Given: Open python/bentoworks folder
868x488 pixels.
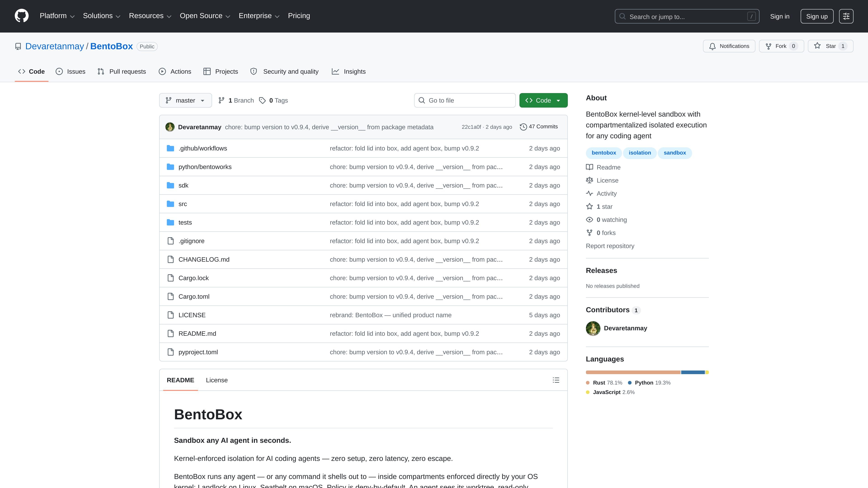Looking at the screenshot, I should coord(205,167).
